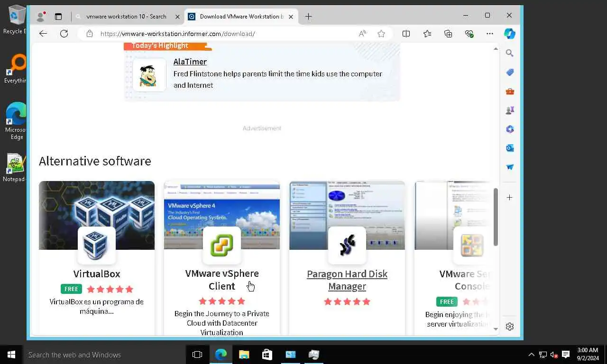
Task: Click the Windows Start button
Action: click(x=11, y=355)
